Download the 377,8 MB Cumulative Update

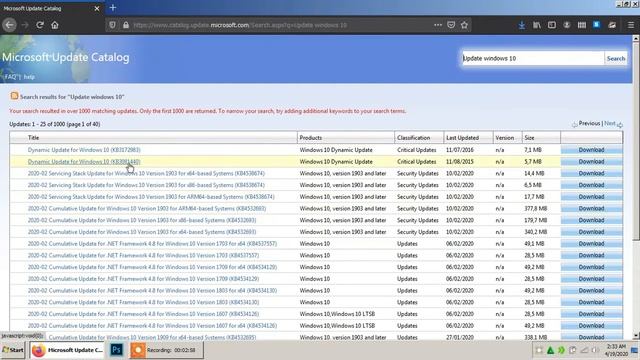(591, 209)
